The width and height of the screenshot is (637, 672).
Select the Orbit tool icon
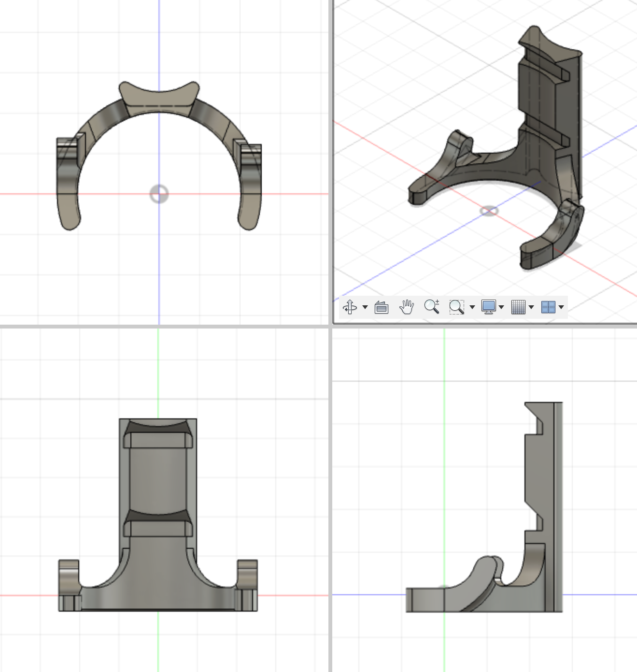pyautogui.click(x=350, y=307)
